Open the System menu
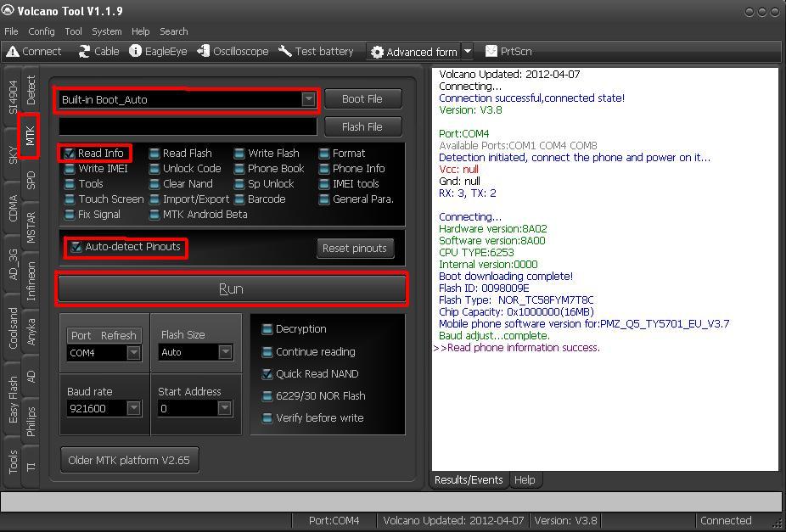This screenshot has height=532, width=786. tap(106, 31)
